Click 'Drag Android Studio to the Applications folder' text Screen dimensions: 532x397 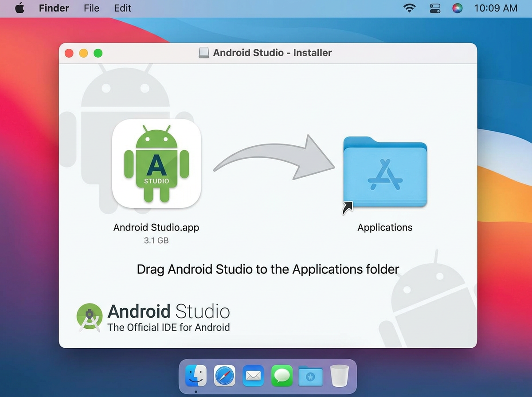[x=268, y=269]
